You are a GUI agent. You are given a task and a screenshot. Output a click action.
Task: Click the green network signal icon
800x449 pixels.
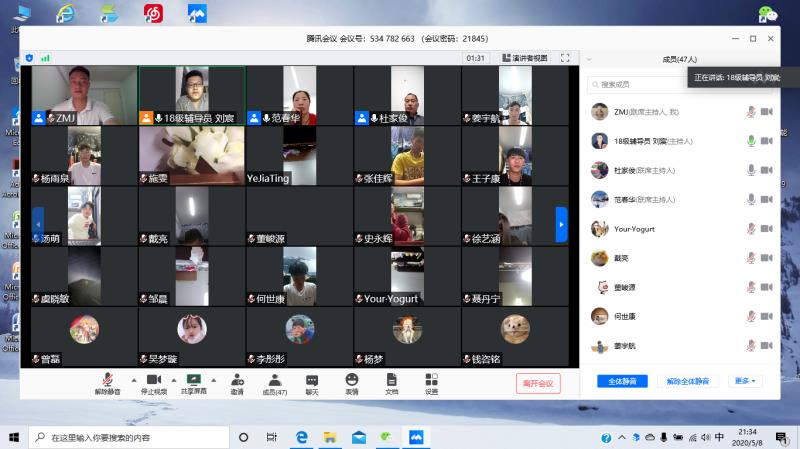pos(45,58)
